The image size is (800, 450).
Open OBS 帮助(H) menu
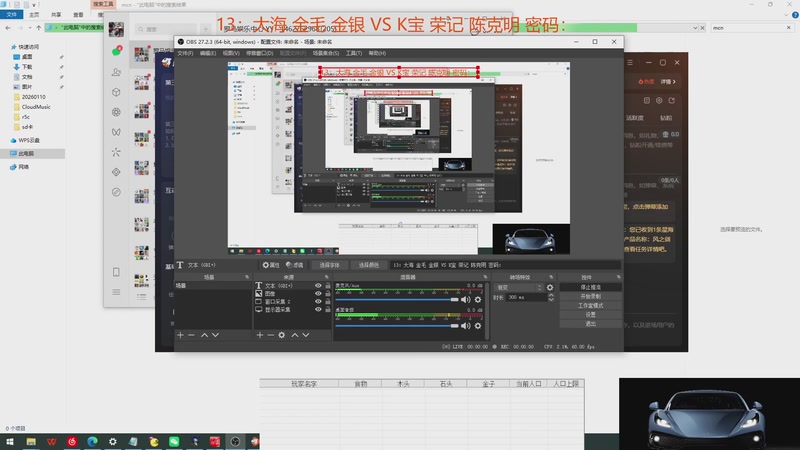pyautogui.click(x=377, y=53)
